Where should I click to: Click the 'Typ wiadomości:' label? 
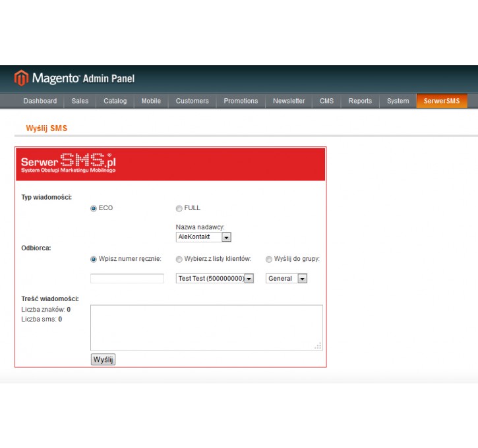pos(47,198)
